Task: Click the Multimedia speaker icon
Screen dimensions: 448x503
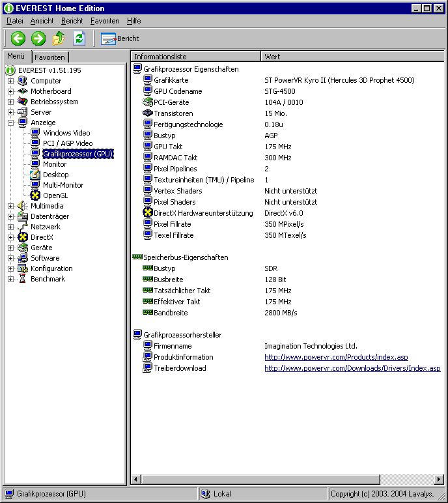Action: [22, 206]
